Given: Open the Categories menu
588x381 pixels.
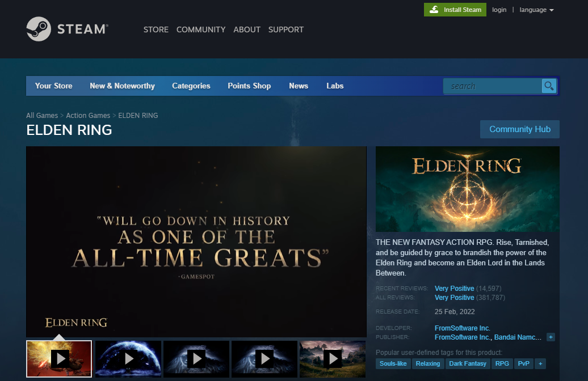Looking at the screenshot, I should click(x=191, y=86).
